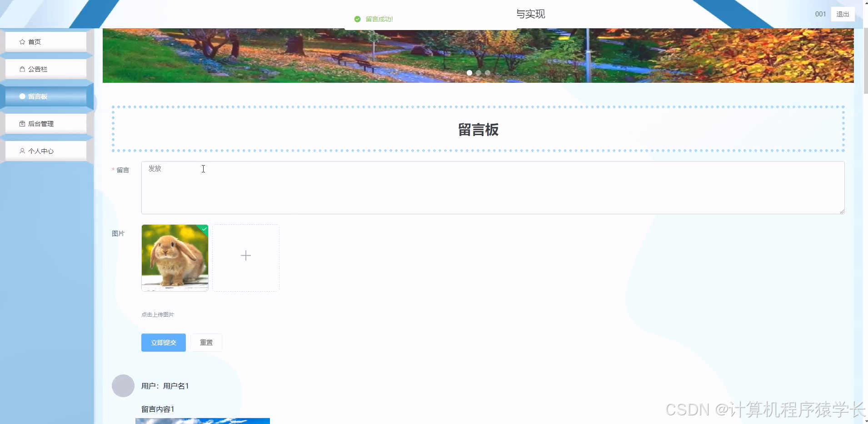
Task: Click the 退出 logout button
Action: pyautogui.click(x=842, y=14)
